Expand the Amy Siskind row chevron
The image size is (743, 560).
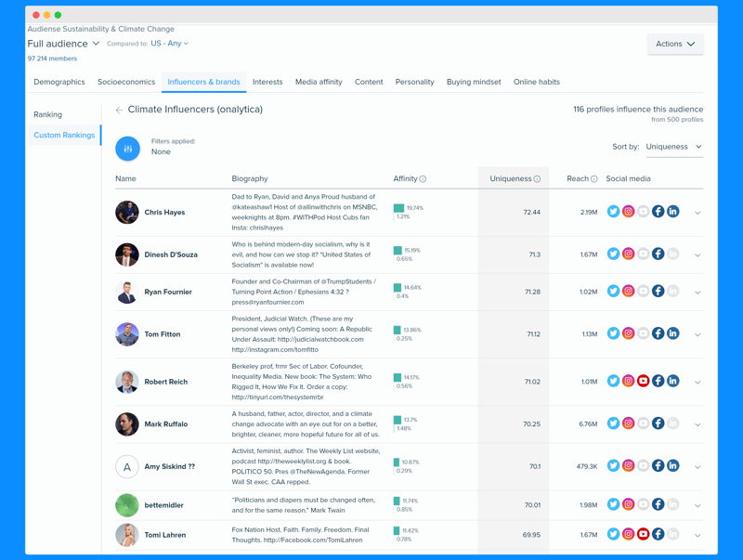coord(697,466)
